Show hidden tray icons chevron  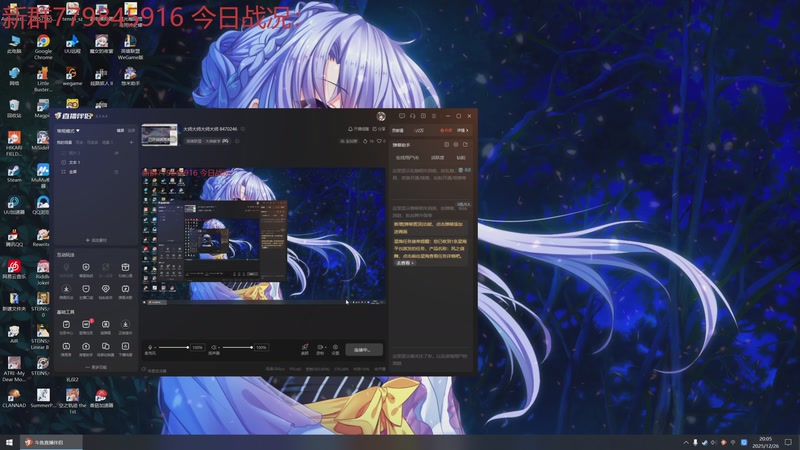686,442
